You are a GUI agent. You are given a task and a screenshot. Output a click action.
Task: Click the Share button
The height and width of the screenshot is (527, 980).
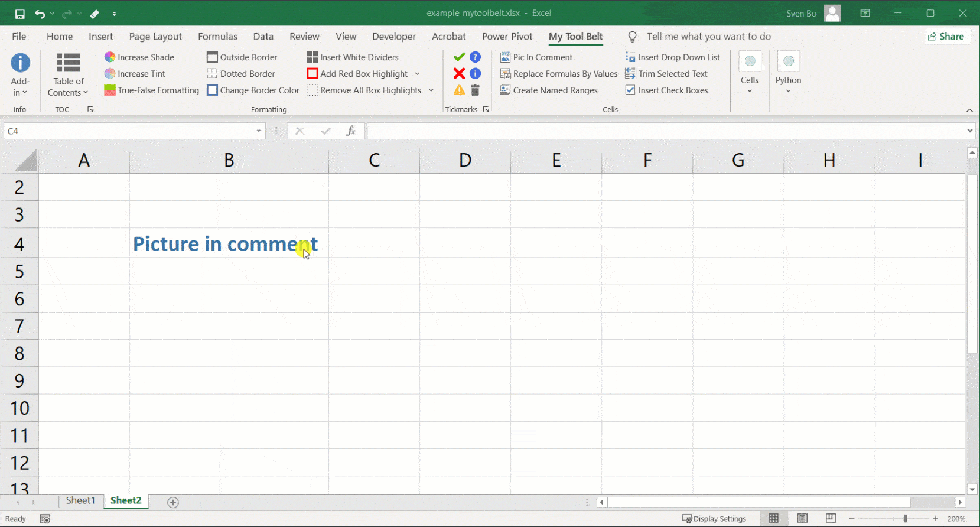tap(946, 37)
